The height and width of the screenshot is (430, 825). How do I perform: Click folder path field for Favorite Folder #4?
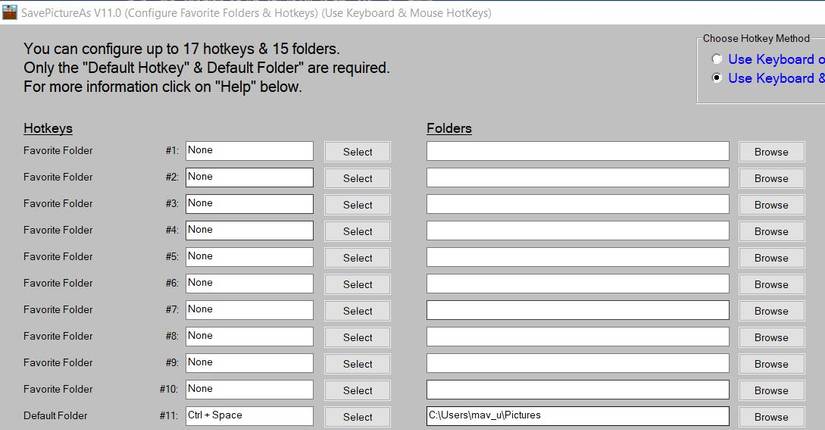click(578, 231)
